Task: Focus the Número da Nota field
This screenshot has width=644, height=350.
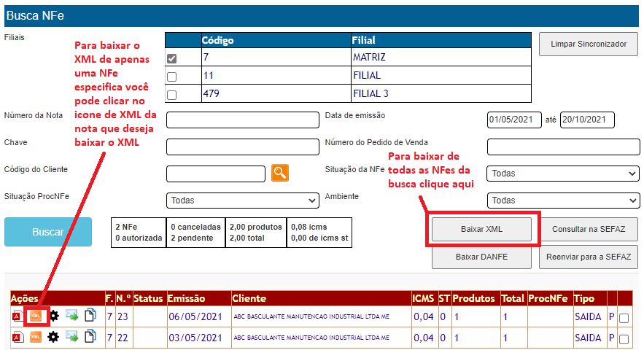Action: 243,120
